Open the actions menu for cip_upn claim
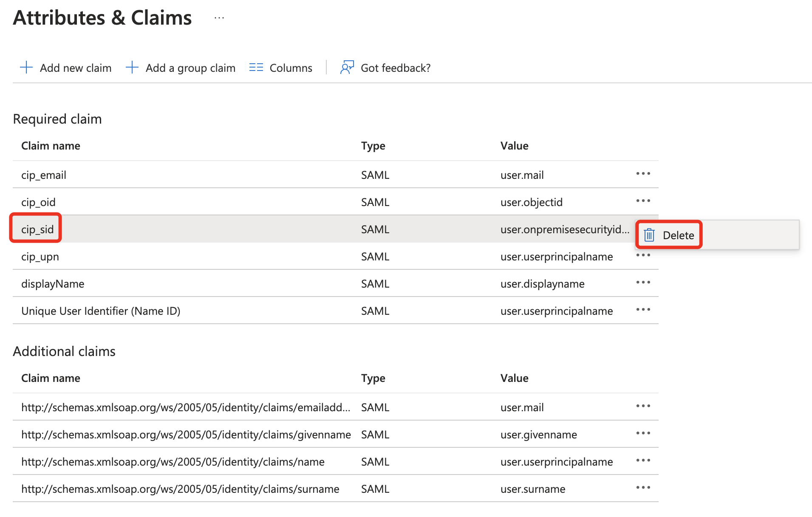The width and height of the screenshot is (812, 517). pos(643,255)
